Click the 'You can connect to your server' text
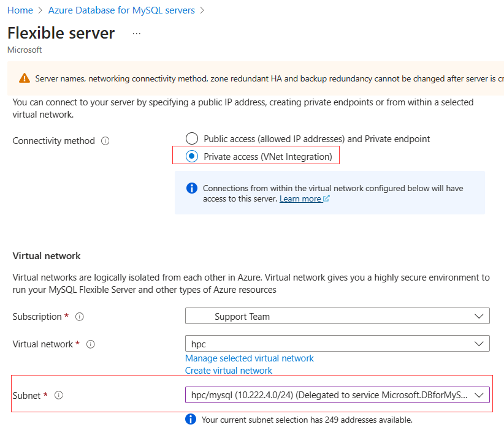Screen dimensions: 504x438 coord(243,108)
